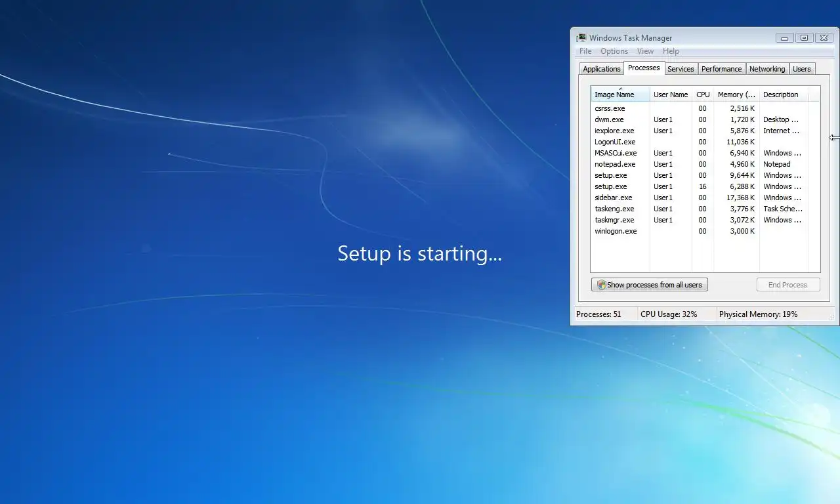
Task: Click CPU Usage: 32% in status bar
Action: (669, 314)
